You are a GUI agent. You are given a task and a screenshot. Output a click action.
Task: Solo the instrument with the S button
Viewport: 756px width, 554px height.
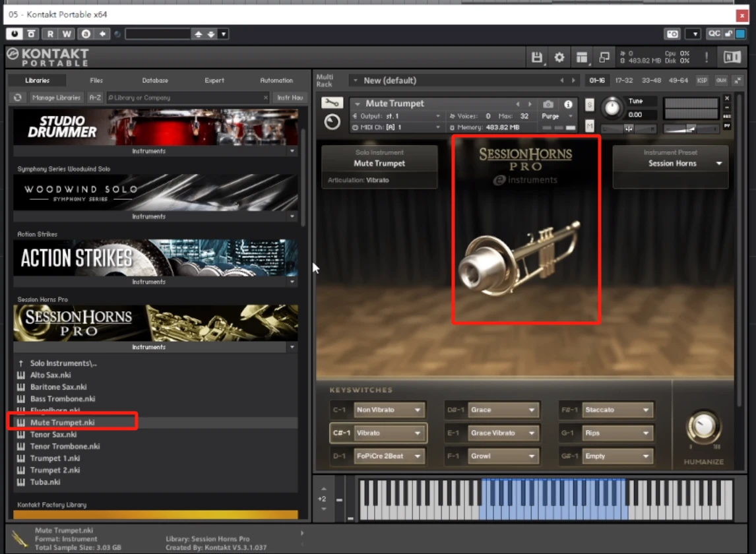(589, 105)
